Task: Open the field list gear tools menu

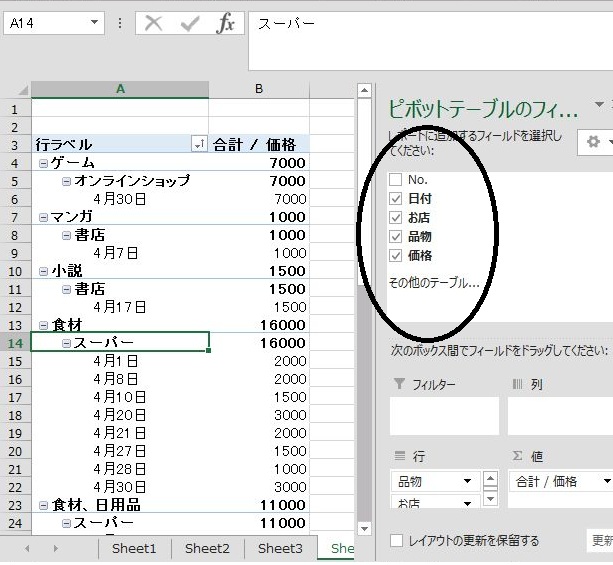Action: click(x=597, y=143)
